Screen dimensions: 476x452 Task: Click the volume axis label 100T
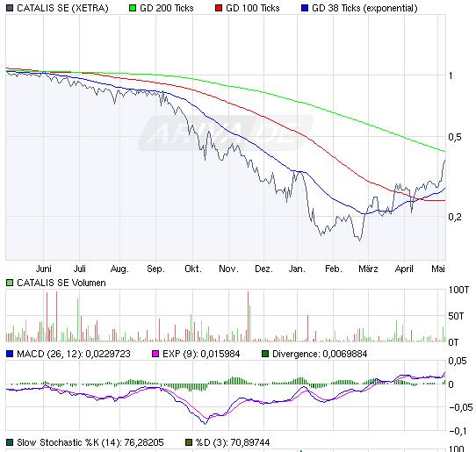(x=459, y=290)
